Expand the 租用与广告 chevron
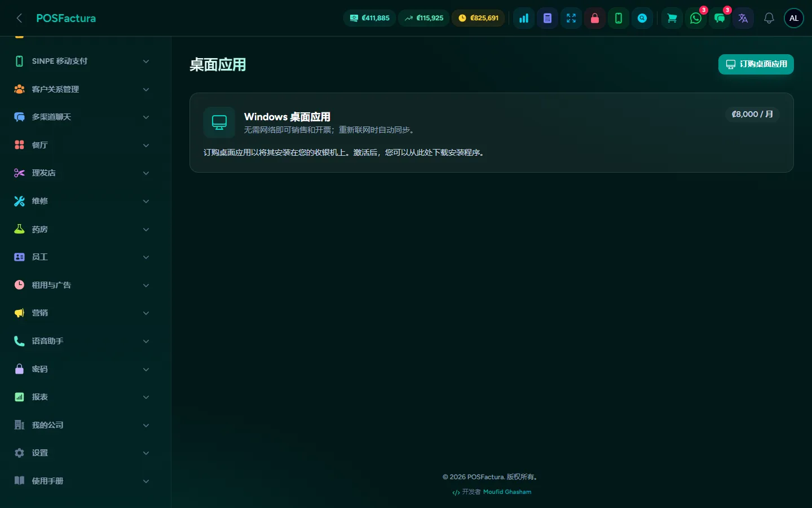 click(146, 285)
